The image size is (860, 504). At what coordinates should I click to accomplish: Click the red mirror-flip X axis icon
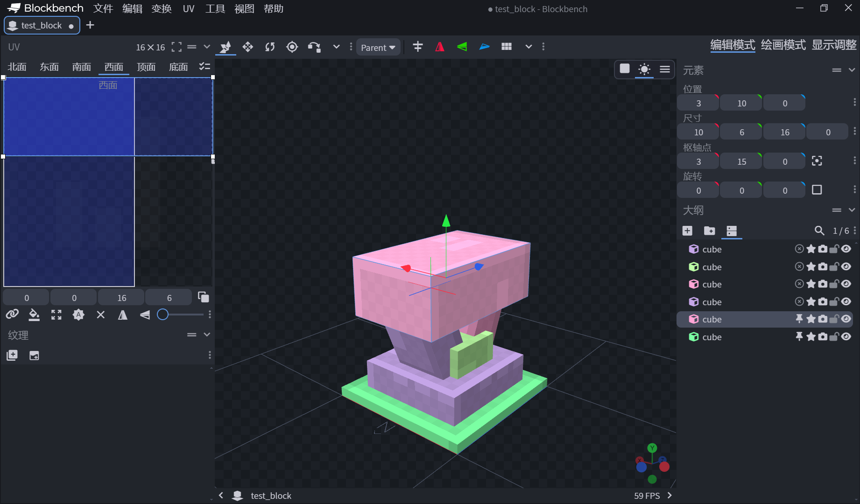pyautogui.click(x=439, y=47)
